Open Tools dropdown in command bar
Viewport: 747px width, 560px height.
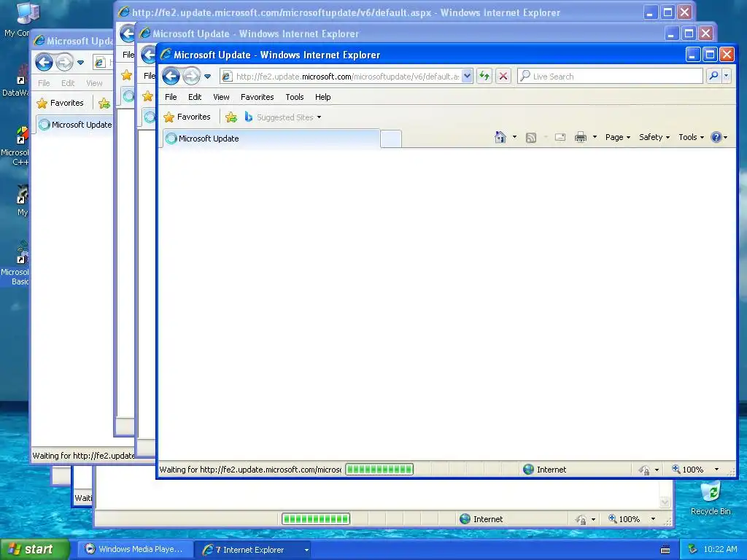(691, 137)
